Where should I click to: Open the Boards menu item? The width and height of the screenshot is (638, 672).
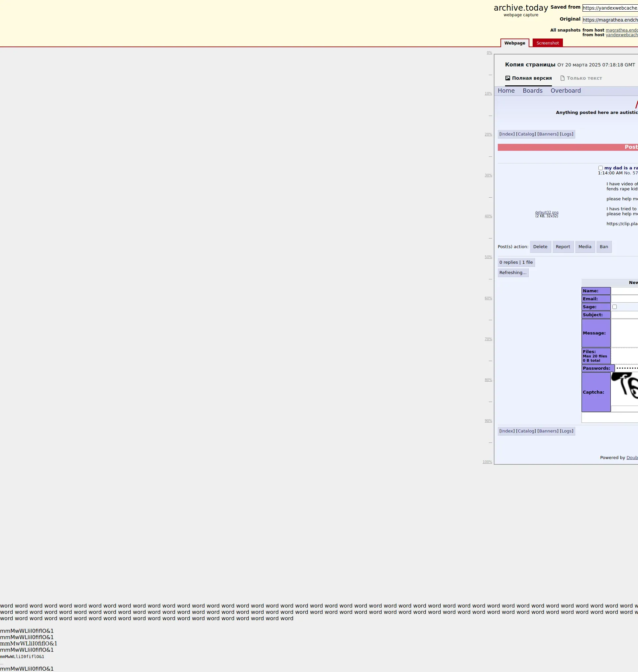coord(532,91)
